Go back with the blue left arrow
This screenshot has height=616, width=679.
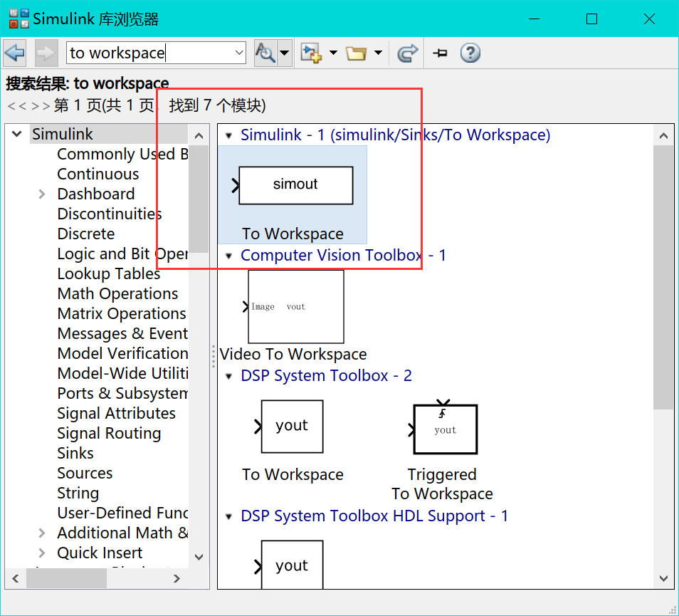15,53
